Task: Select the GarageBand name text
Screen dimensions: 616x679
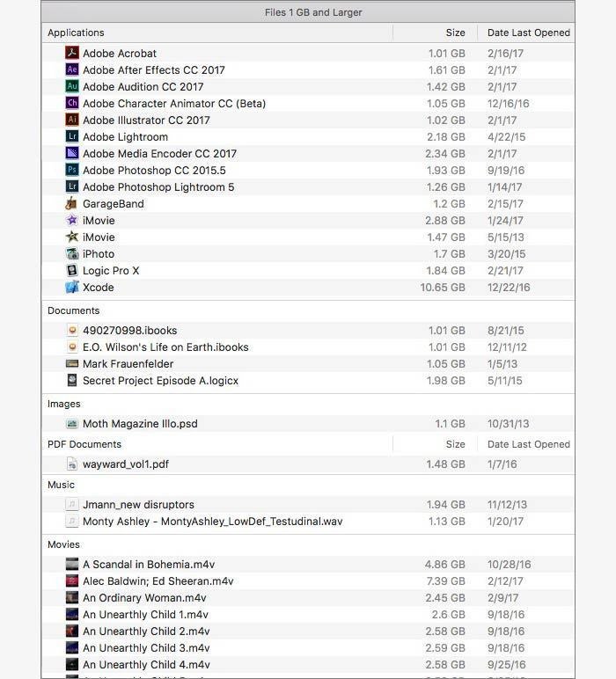Action: tap(113, 203)
